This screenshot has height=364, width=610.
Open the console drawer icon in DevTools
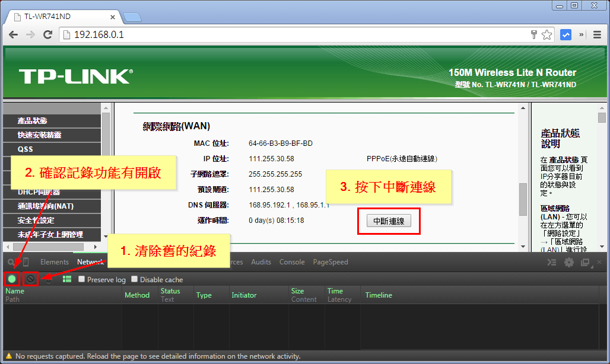[x=551, y=261]
